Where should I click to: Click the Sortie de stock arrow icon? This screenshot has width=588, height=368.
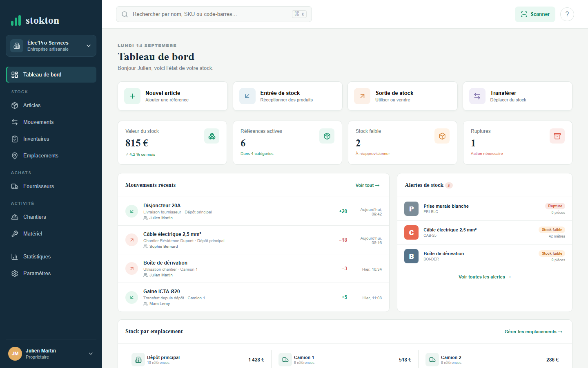click(x=362, y=96)
